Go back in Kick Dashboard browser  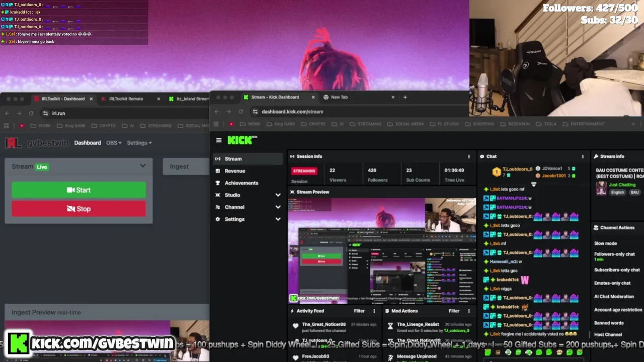tap(217, 112)
